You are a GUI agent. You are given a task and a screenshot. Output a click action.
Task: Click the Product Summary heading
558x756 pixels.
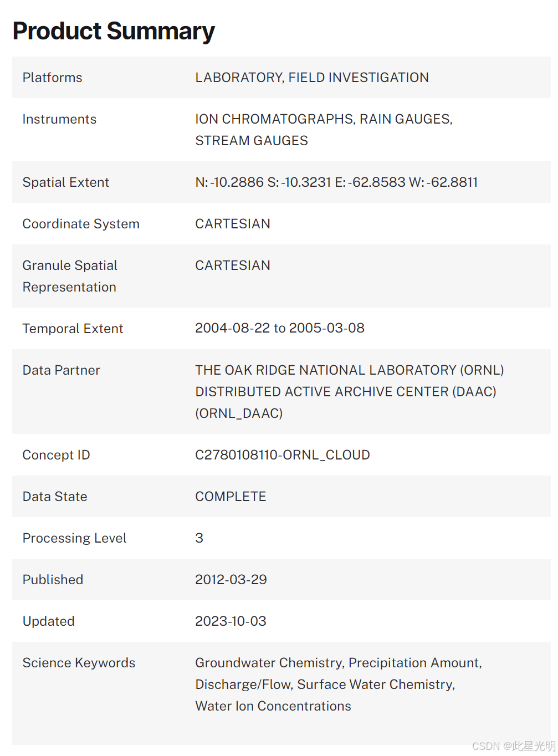[114, 31]
